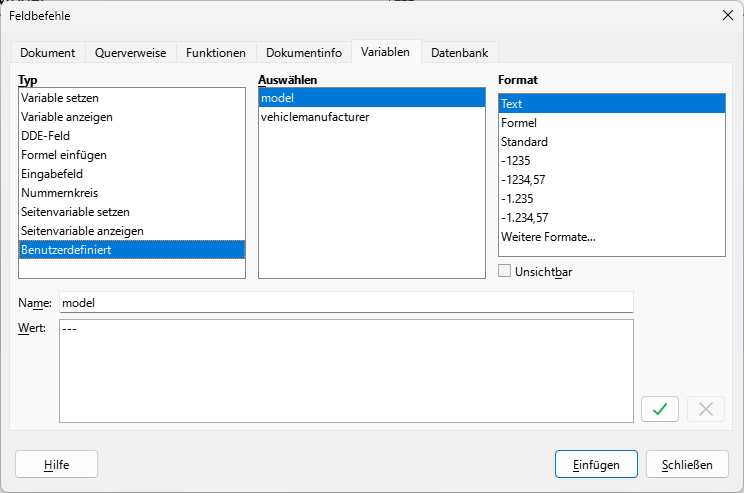Close the Feldbefehle dialog window
The height and width of the screenshot is (493, 744).
coord(726,15)
